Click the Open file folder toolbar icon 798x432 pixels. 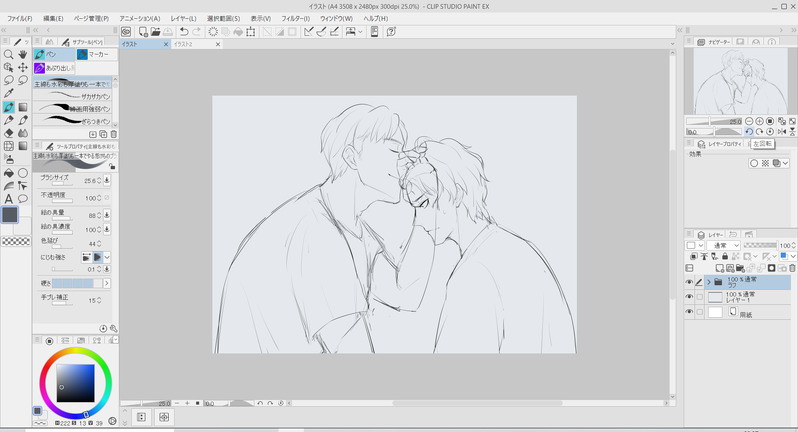pyautogui.click(x=155, y=32)
